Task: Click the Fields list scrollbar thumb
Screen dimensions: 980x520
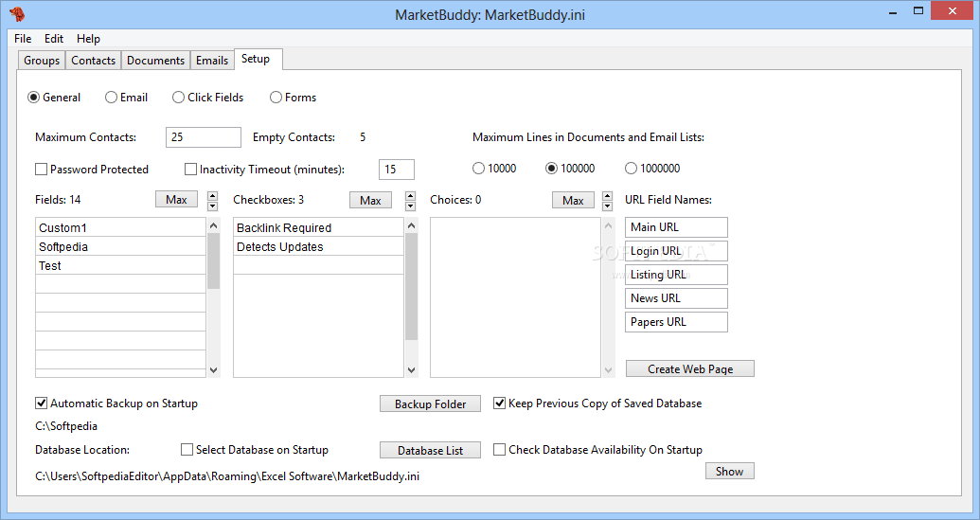Action: 214,260
